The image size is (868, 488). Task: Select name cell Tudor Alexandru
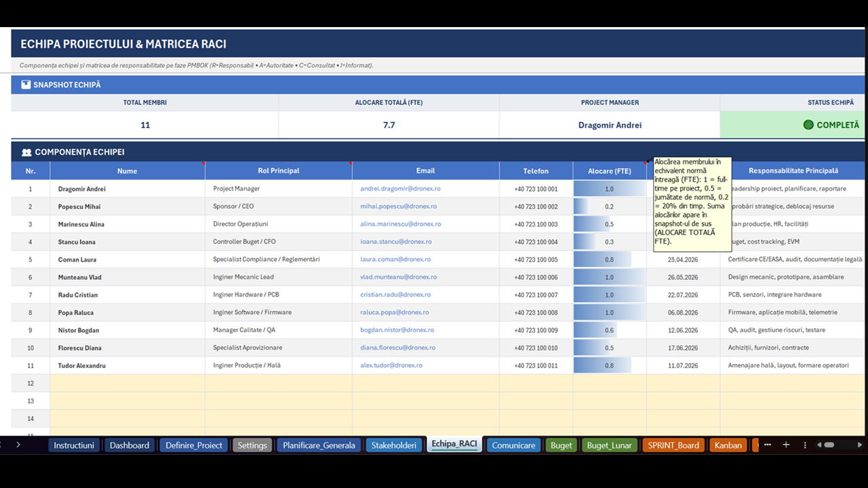pos(127,365)
